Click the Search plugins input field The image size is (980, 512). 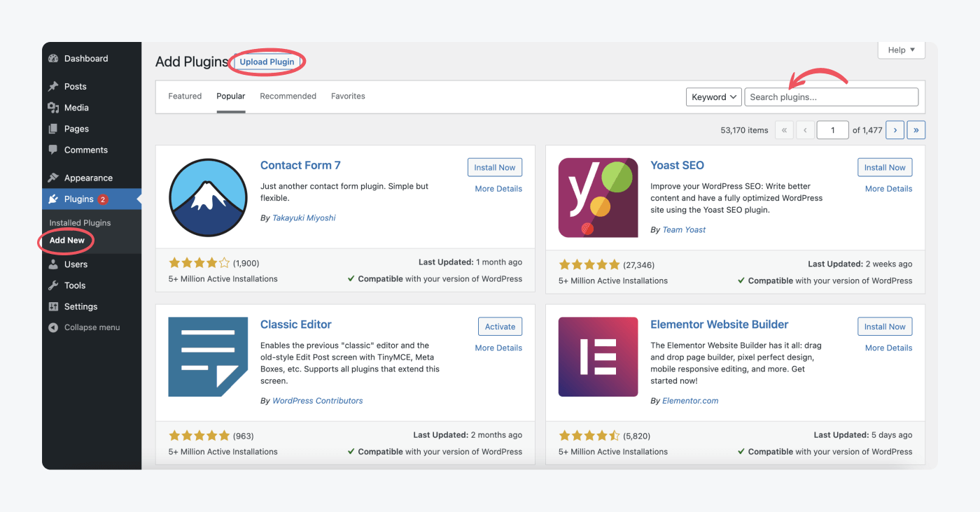point(830,97)
